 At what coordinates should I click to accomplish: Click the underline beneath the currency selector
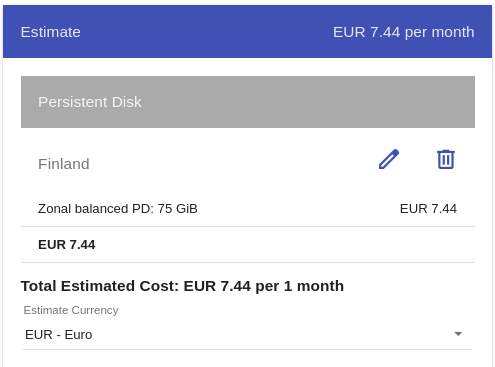[x=247, y=349]
